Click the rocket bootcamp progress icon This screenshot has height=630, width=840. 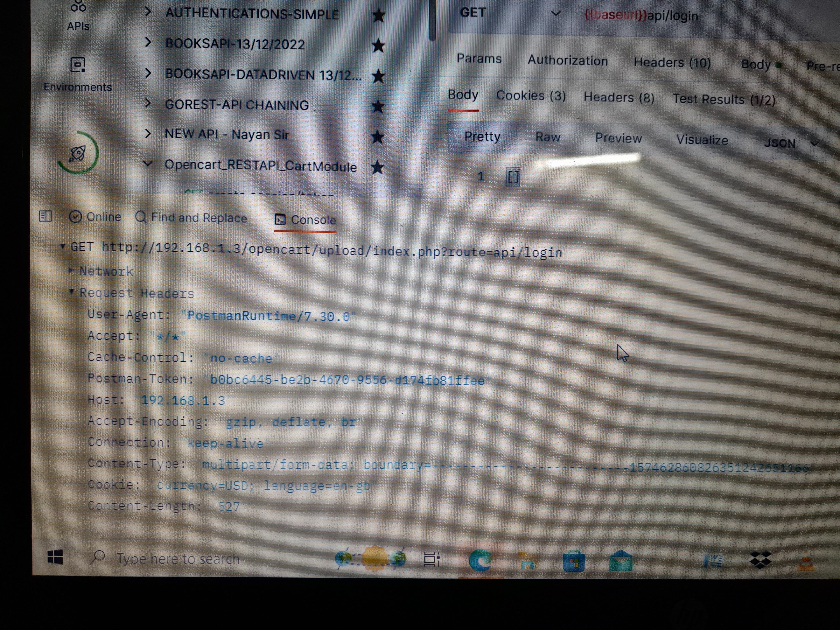(x=77, y=153)
